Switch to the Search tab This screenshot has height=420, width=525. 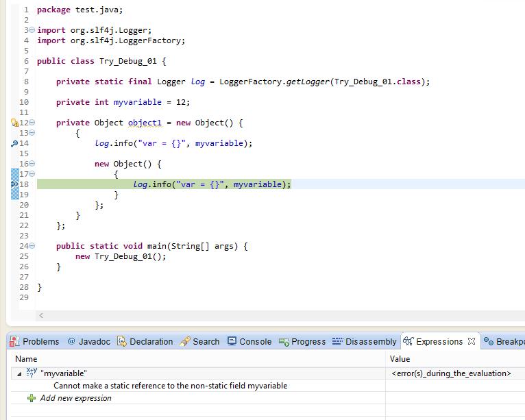pos(199,341)
